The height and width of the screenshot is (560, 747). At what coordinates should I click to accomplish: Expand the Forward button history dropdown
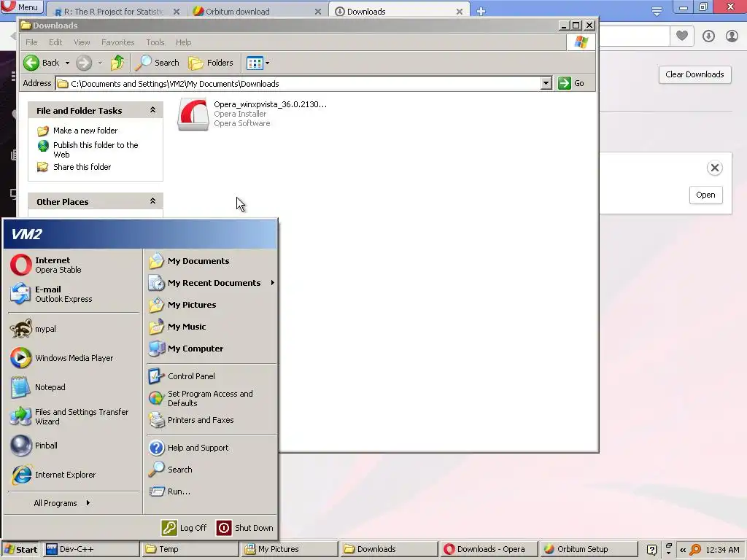[100, 63]
